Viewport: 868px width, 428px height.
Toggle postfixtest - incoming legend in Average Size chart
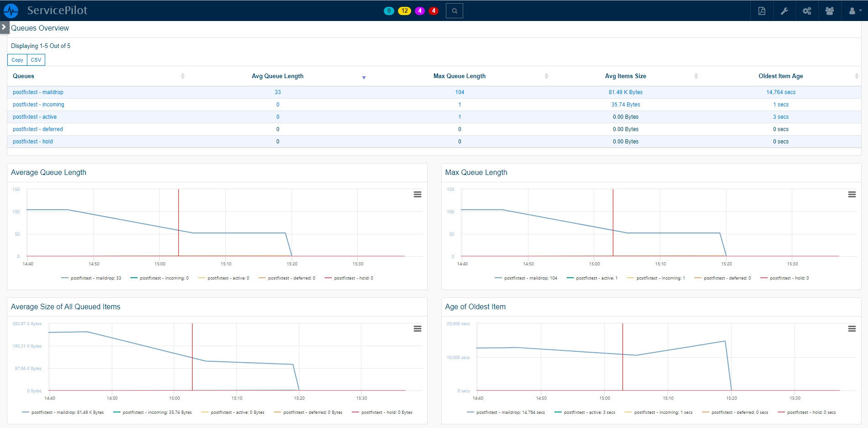tap(152, 412)
